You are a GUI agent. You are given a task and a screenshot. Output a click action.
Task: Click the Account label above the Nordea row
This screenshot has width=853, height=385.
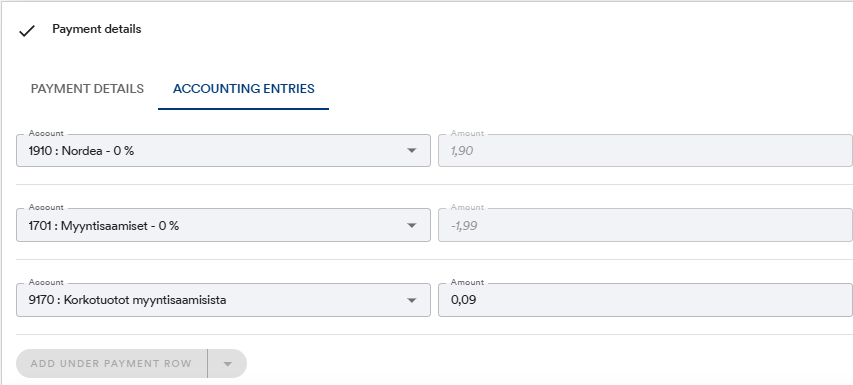(x=46, y=133)
